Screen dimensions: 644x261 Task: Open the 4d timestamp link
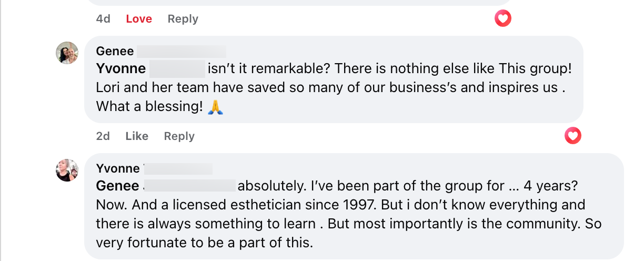(103, 19)
